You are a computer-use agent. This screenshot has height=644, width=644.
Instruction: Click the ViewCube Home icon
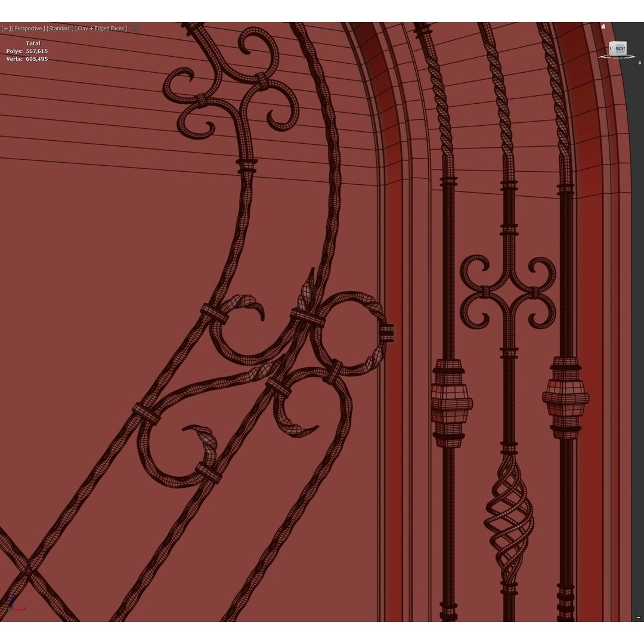[x=603, y=26]
